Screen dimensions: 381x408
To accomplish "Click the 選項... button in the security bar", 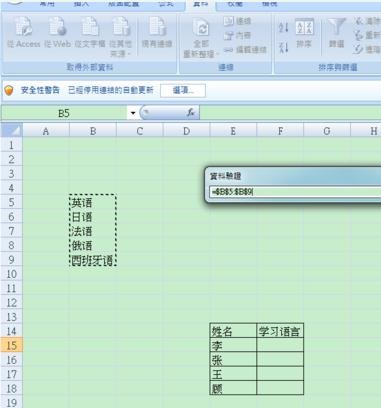I will point(183,90).
